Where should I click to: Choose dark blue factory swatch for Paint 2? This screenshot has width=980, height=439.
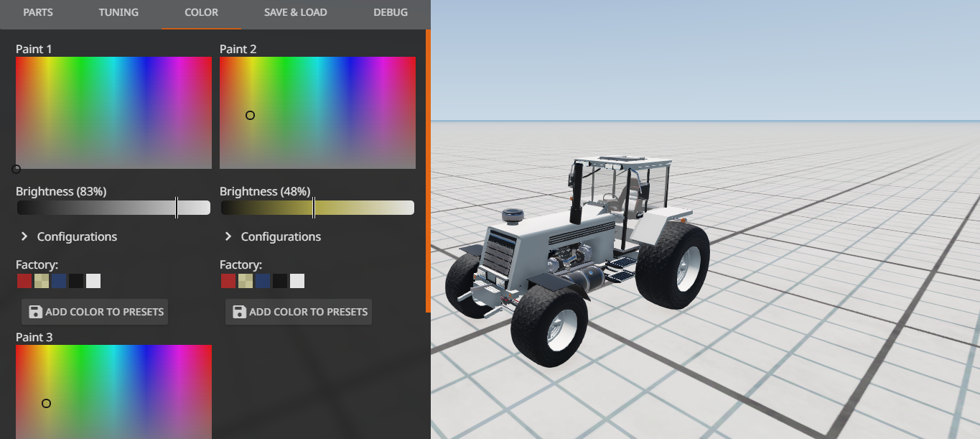click(263, 281)
